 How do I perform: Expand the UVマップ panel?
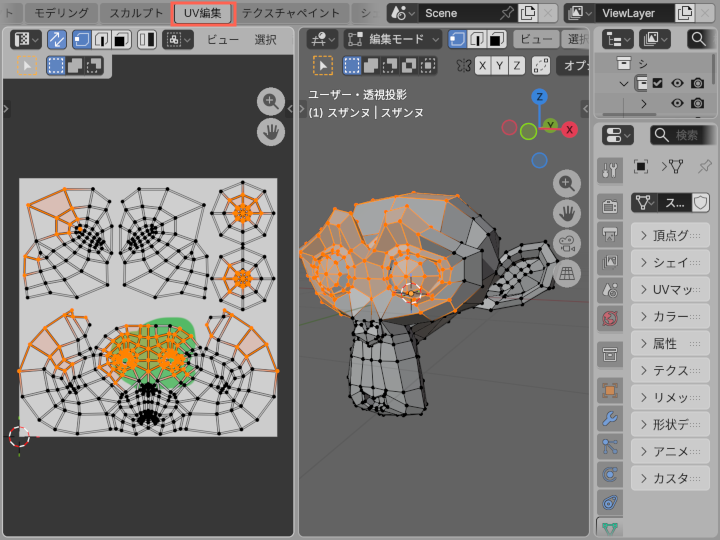click(x=670, y=290)
